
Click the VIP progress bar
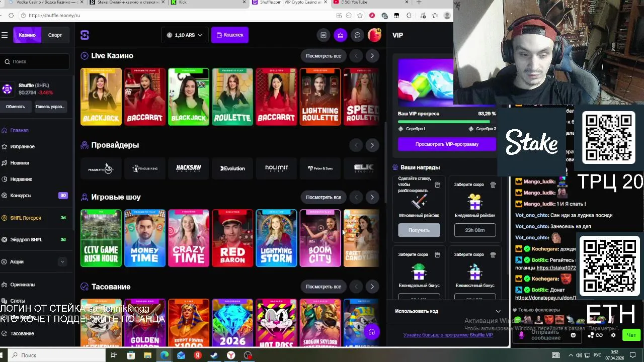(447, 122)
